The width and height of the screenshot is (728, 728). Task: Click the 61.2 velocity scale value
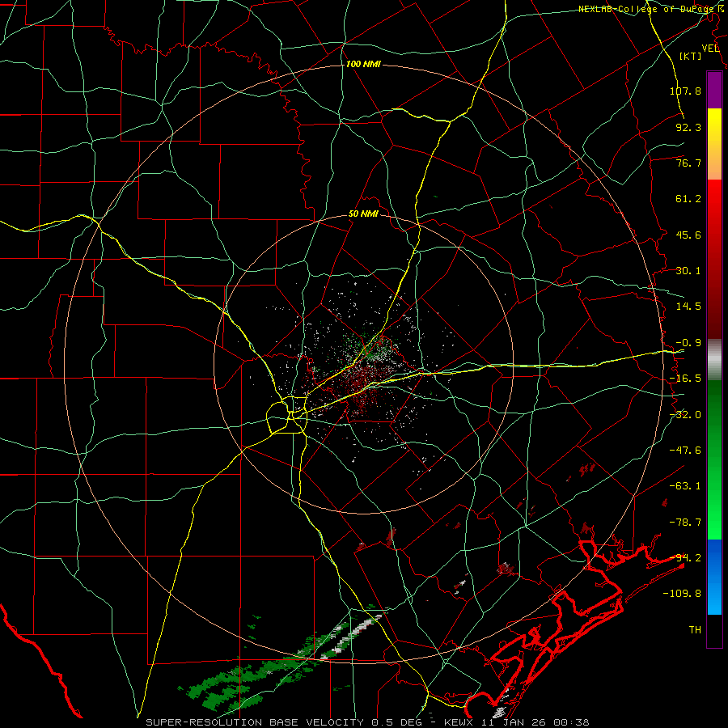click(688, 199)
